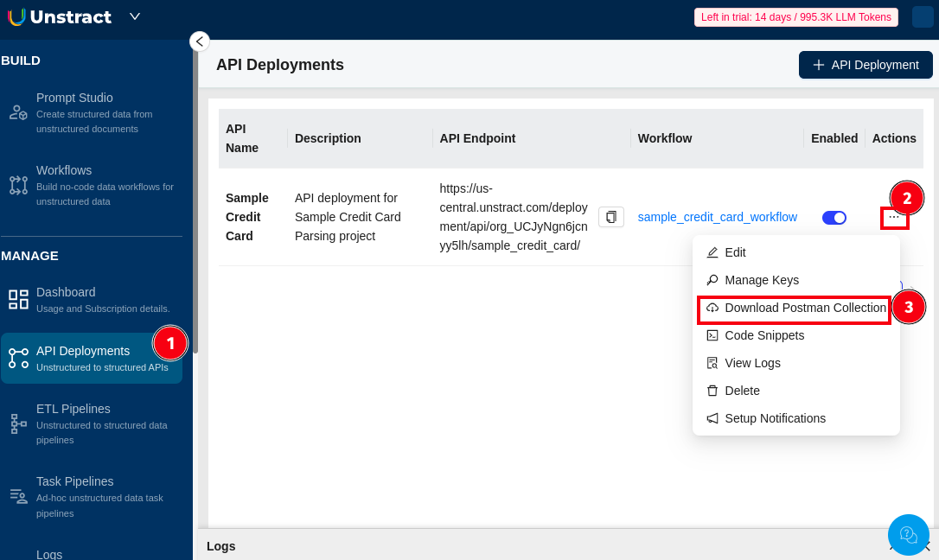The width and height of the screenshot is (939, 560).
Task: Select Delete from the actions menu
Action: click(795, 391)
